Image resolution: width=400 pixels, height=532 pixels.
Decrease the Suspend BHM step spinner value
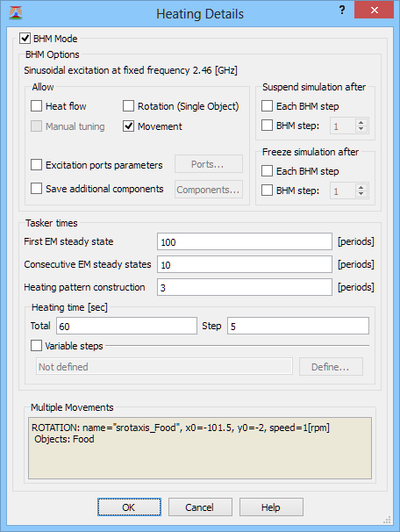361,129
